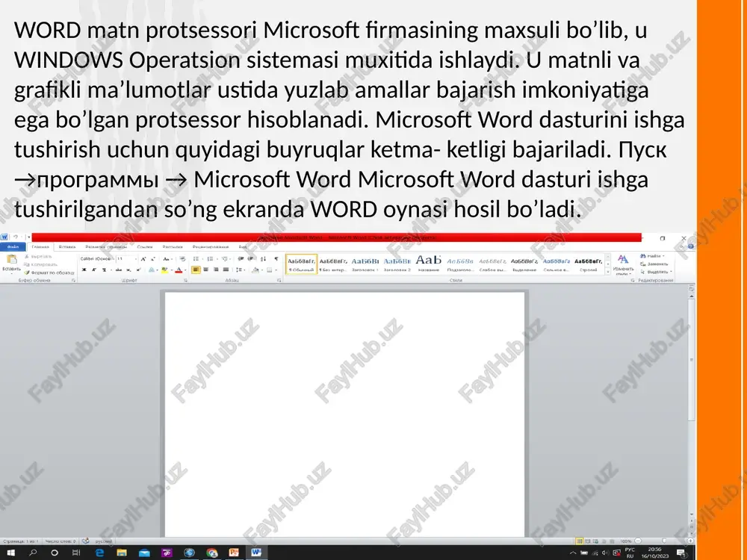747x560 pixels.
Task: Click the shading paint bucket icon
Action: click(x=255, y=270)
